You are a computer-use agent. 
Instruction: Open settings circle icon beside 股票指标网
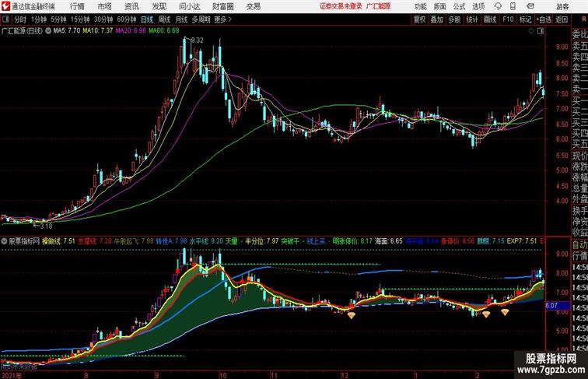(4, 241)
